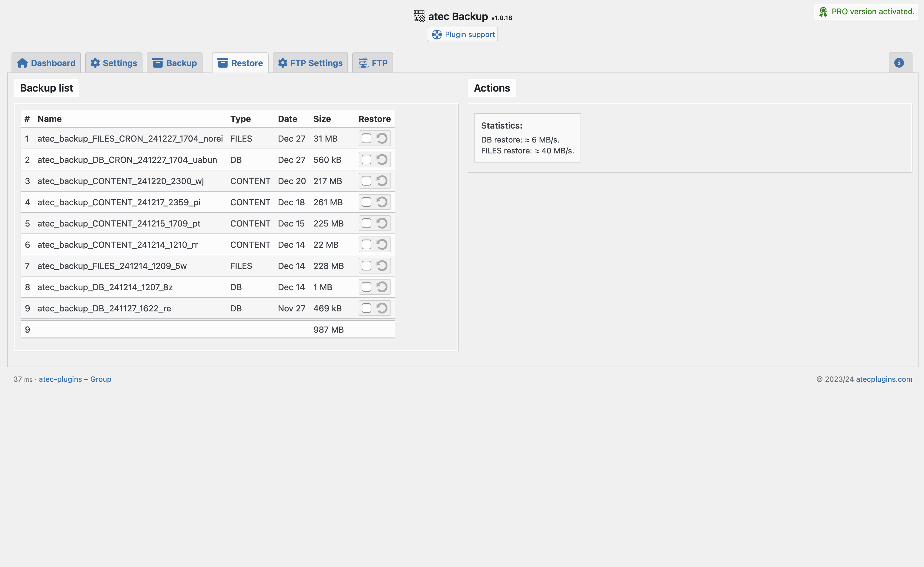
Task: Click the Statistics heading
Action: coord(501,126)
